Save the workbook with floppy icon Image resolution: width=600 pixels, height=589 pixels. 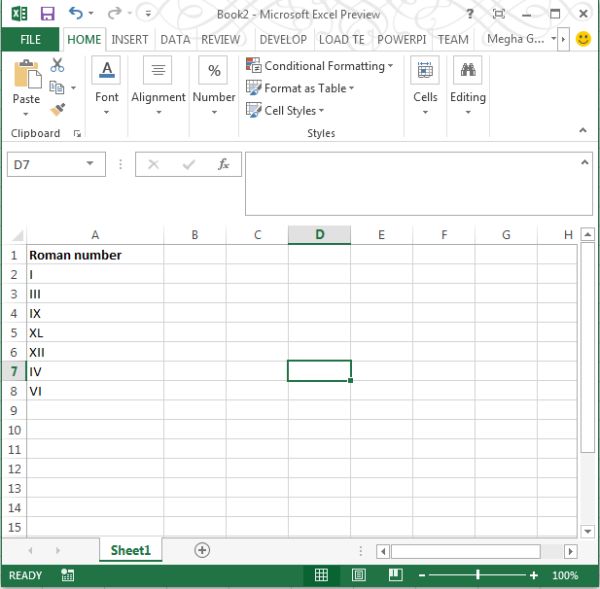(x=47, y=14)
